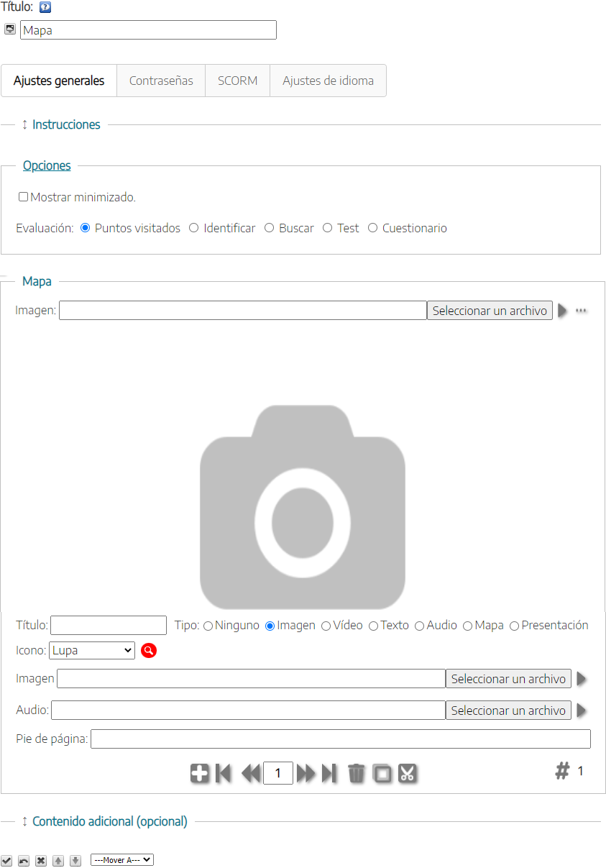The height and width of the screenshot is (868, 606).
Task: Go to the previous point
Action: (250, 773)
